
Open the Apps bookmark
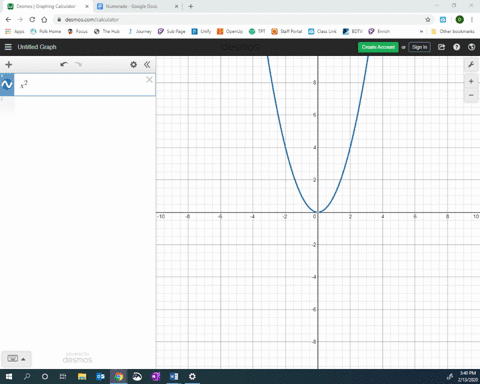click(x=15, y=31)
